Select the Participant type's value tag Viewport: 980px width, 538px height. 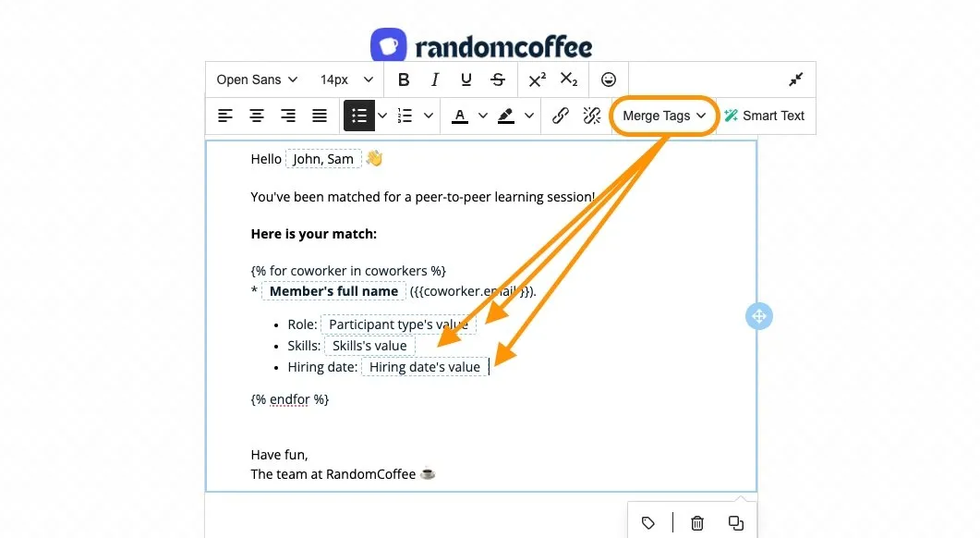[x=398, y=324]
